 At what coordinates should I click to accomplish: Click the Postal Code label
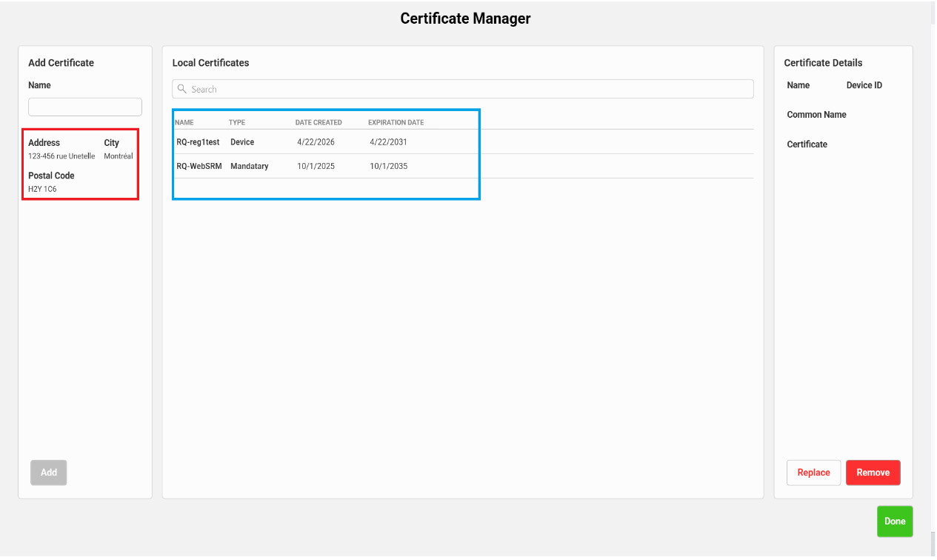[x=51, y=176]
